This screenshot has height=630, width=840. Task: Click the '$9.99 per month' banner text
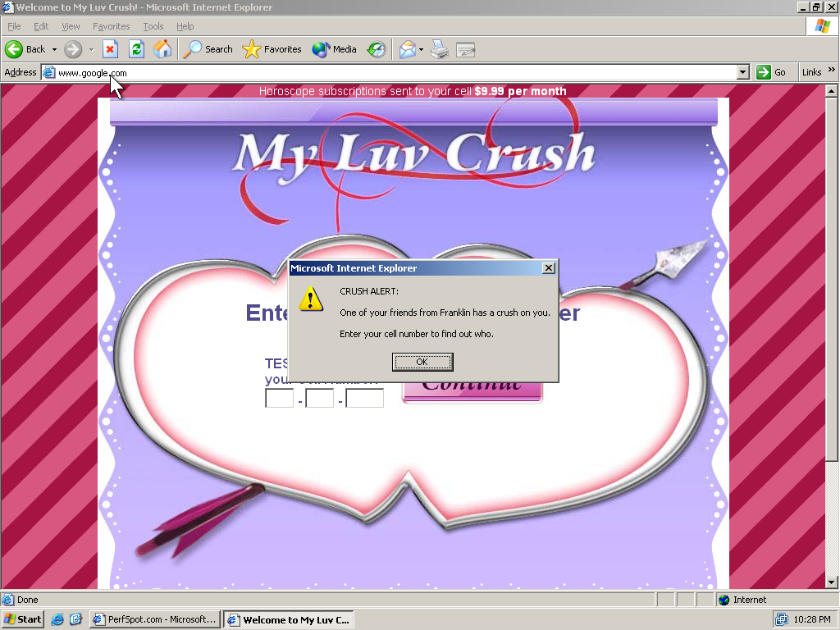[x=520, y=91]
